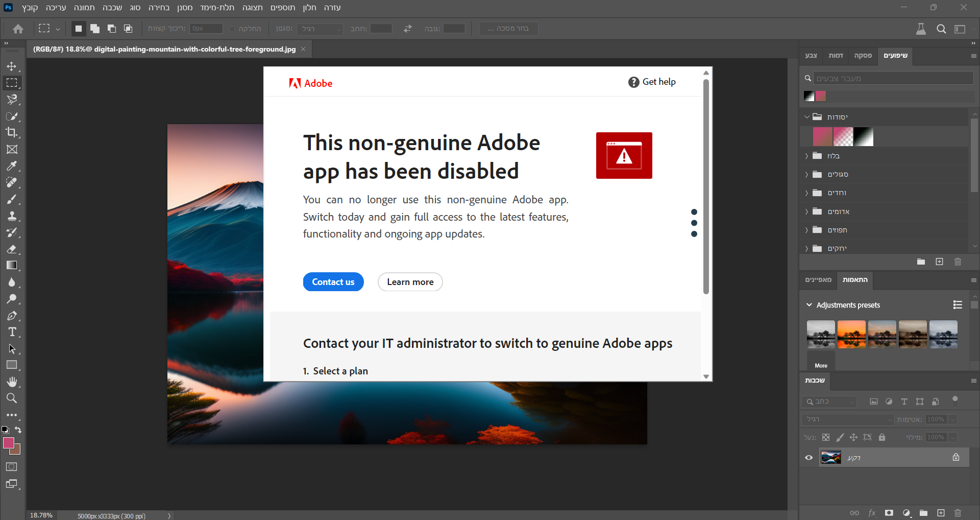Screen dimensions: 980x520
Task: Toggle Quick Mask mode icon
Action: pos(12,467)
